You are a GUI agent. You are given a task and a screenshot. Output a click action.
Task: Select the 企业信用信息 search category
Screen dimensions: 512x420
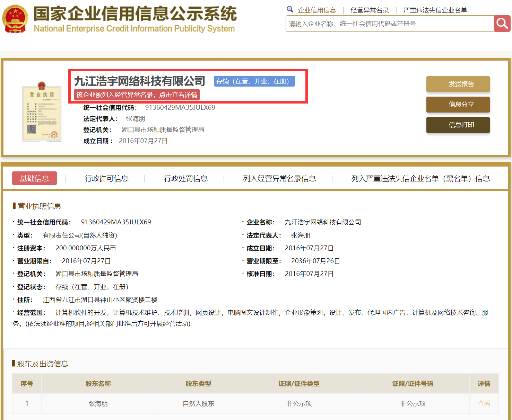pos(317,10)
